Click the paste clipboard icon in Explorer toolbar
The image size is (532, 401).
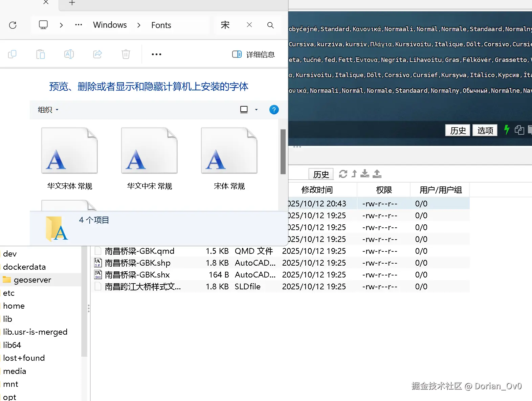(41, 54)
